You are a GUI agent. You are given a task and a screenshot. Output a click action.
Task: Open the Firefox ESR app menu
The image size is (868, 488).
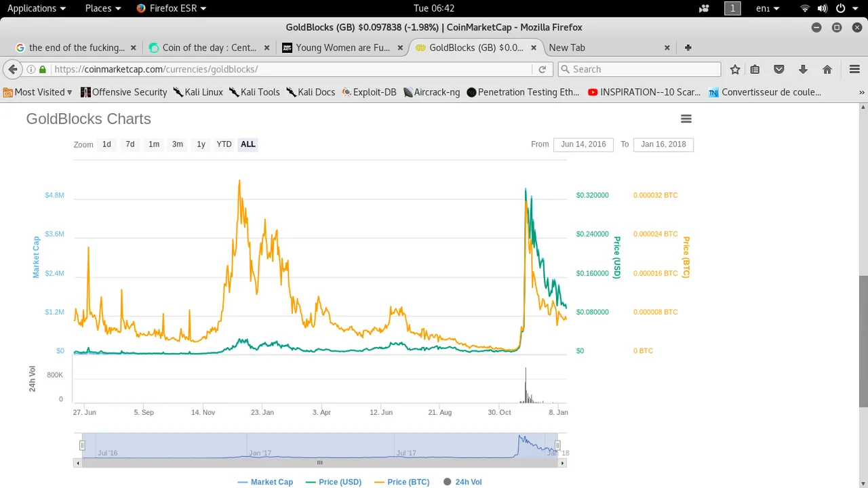coord(172,8)
